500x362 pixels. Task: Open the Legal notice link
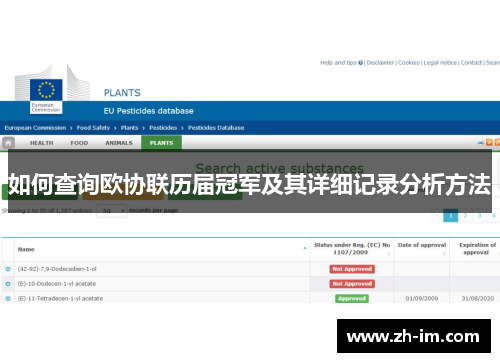point(440,63)
